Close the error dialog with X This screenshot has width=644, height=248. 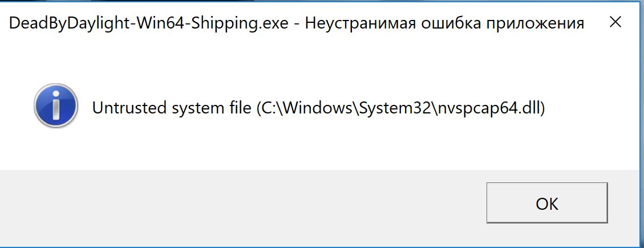tap(615, 22)
